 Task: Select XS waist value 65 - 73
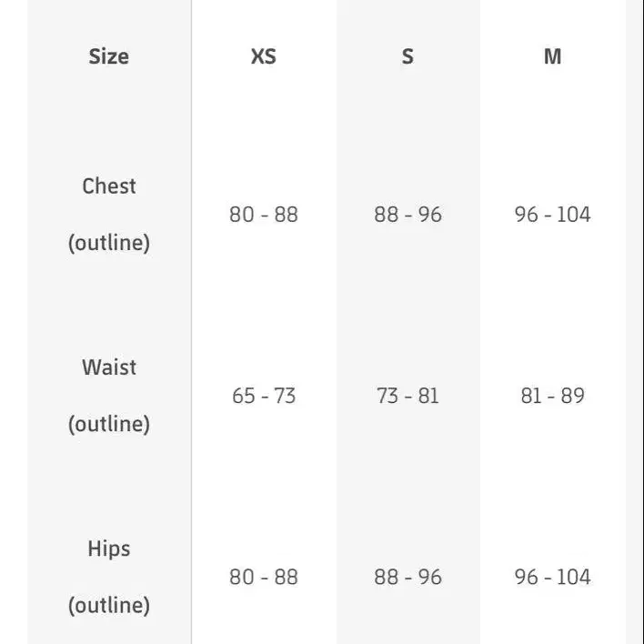pyautogui.click(x=264, y=396)
